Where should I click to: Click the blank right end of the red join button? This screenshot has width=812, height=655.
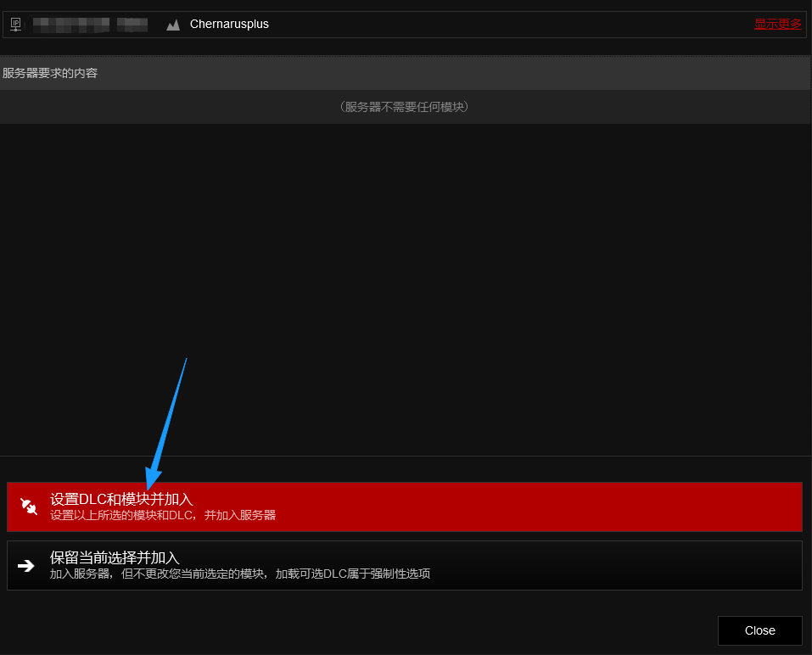(x=679, y=507)
